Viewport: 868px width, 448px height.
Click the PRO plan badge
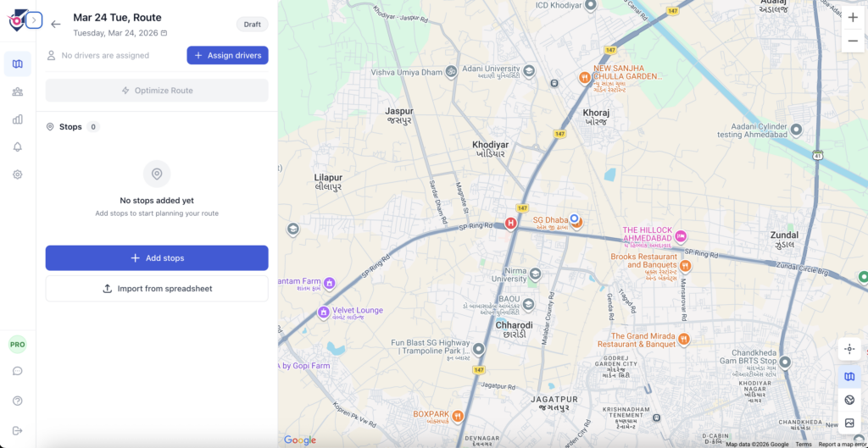(18, 344)
